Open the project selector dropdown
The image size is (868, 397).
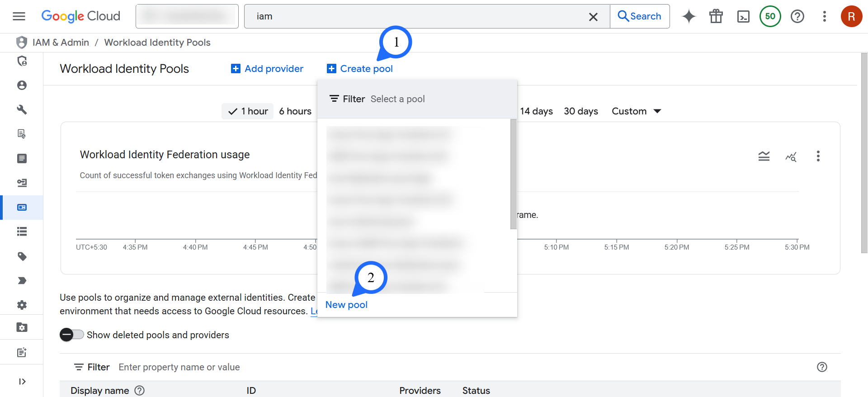click(187, 17)
